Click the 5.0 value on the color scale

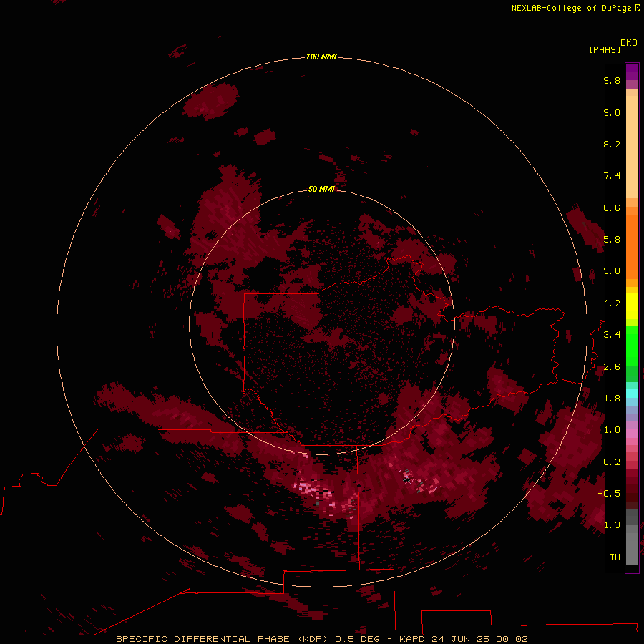612,271
